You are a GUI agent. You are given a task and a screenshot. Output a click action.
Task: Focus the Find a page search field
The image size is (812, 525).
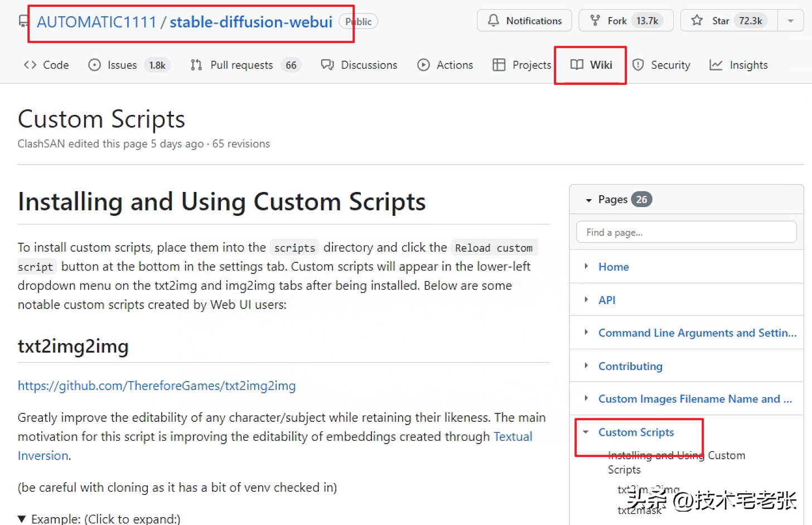[x=687, y=232]
